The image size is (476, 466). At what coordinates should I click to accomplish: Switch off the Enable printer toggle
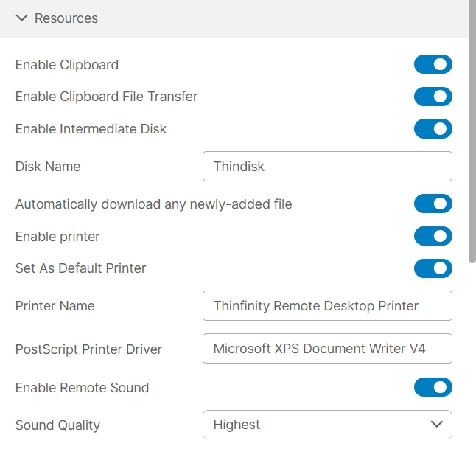point(433,237)
